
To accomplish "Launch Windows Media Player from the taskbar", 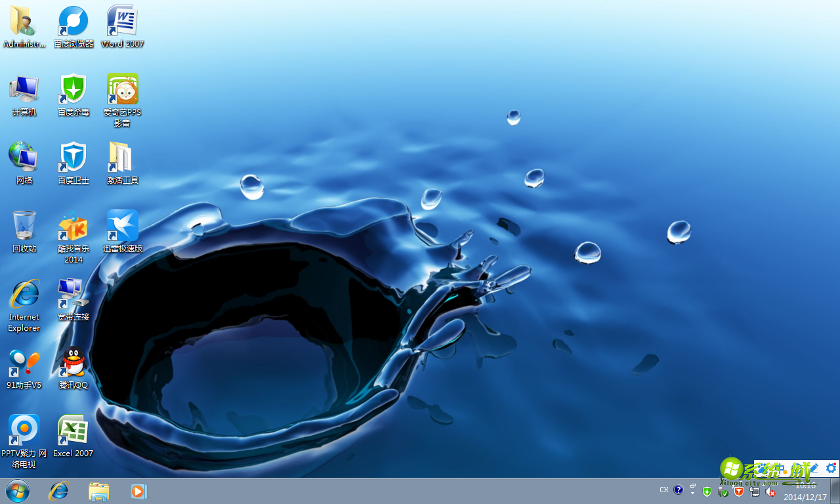I will pyautogui.click(x=138, y=491).
